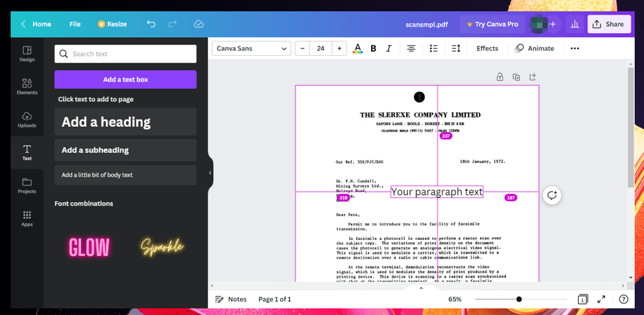Image resolution: width=644 pixels, height=315 pixels.
Task: Expand the pages drawer chevron
Action: coord(421,288)
